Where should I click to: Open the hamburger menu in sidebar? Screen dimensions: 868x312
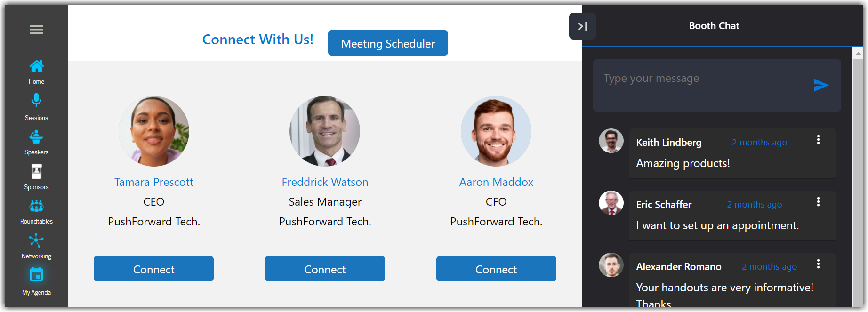(x=36, y=30)
